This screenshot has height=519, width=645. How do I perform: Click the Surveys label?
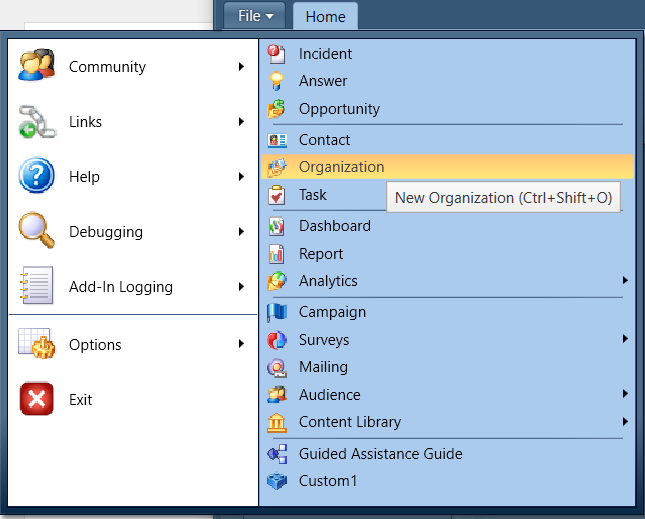coord(324,340)
